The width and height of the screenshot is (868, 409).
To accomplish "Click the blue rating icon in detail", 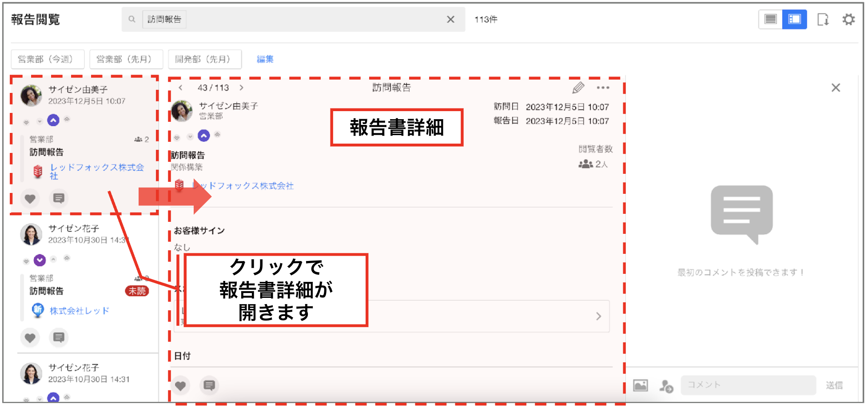I will click(x=204, y=136).
